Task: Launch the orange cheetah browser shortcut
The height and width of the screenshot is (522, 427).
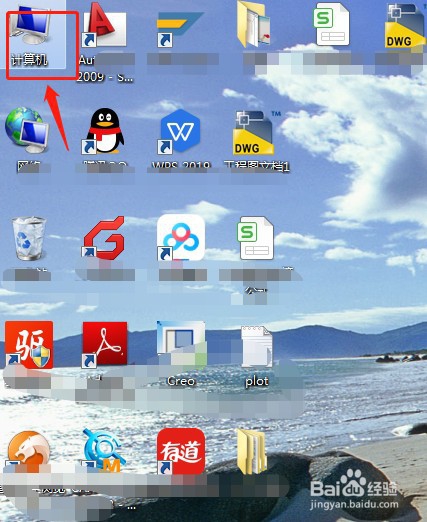Action: click(x=29, y=451)
